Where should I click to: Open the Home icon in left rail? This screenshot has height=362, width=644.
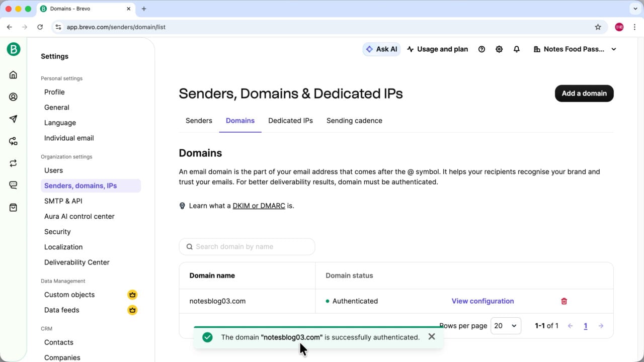(14, 75)
